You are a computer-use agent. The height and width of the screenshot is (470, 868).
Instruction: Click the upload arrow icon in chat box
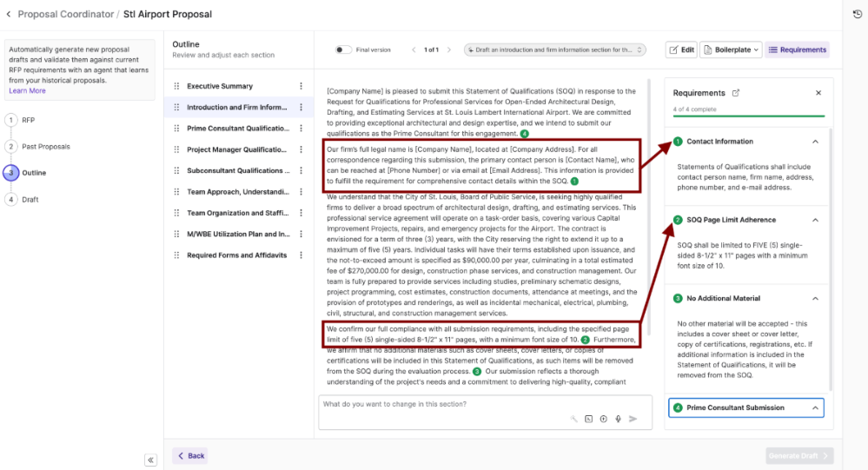point(603,419)
